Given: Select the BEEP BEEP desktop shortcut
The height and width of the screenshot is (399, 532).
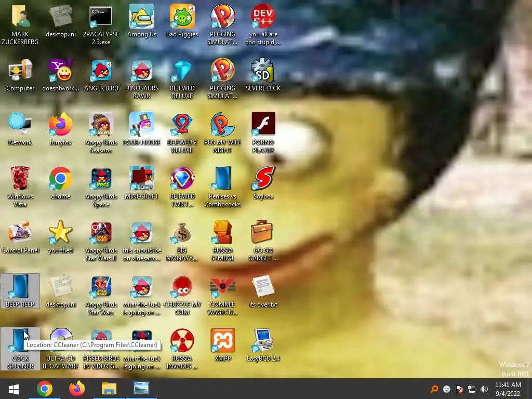Looking at the screenshot, I should click(20, 291).
